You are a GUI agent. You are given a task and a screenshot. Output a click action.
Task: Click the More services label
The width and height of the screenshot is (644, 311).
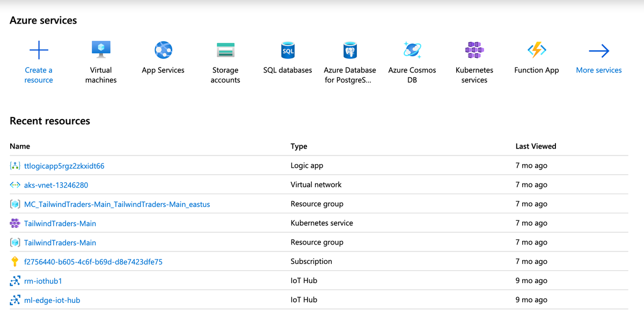(599, 70)
